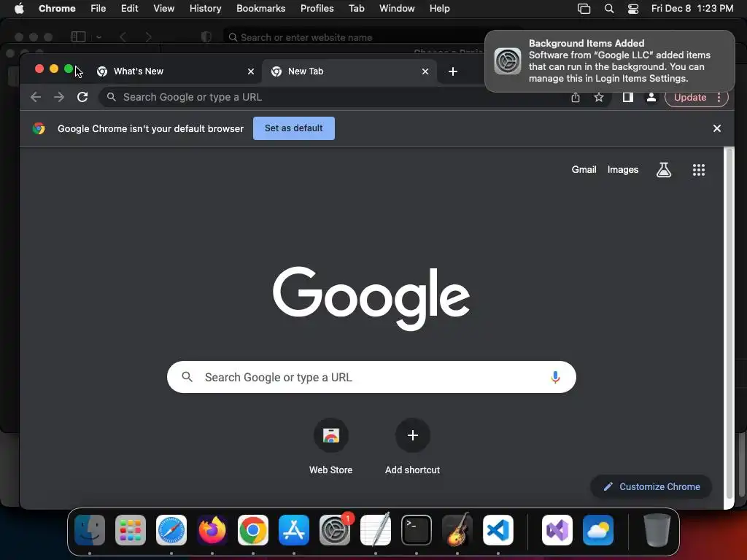
Task: Open the Tab menu
Action: click(356, 9)
